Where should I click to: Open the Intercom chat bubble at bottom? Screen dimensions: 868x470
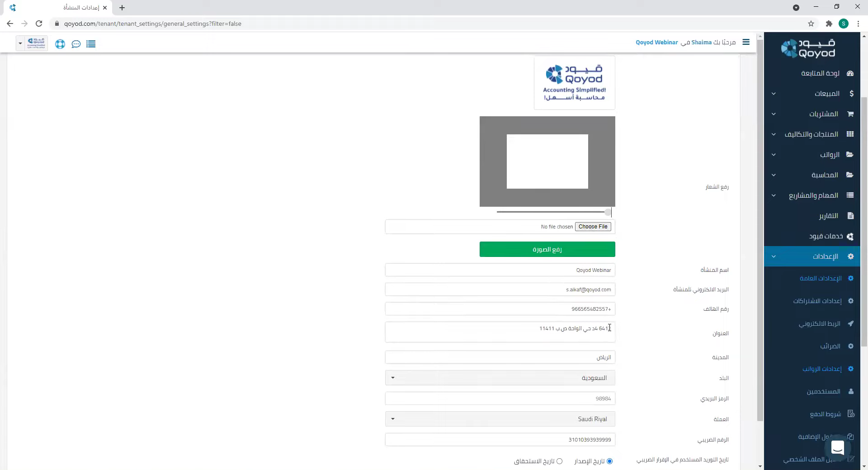837,447
